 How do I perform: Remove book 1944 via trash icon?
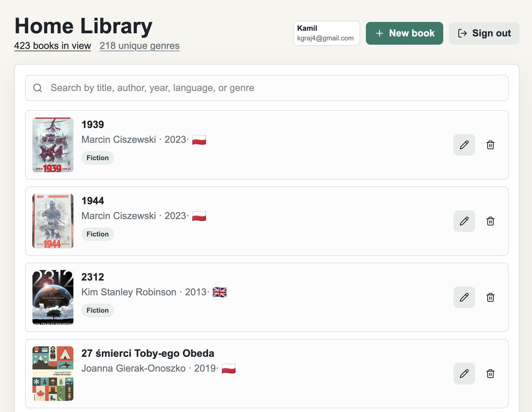click(490, 221)
